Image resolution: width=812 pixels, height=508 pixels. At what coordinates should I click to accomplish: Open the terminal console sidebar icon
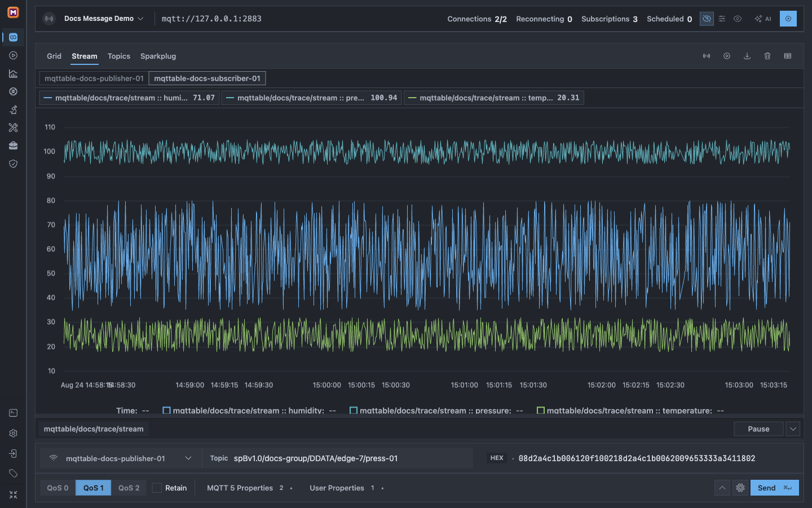point(13,413)
